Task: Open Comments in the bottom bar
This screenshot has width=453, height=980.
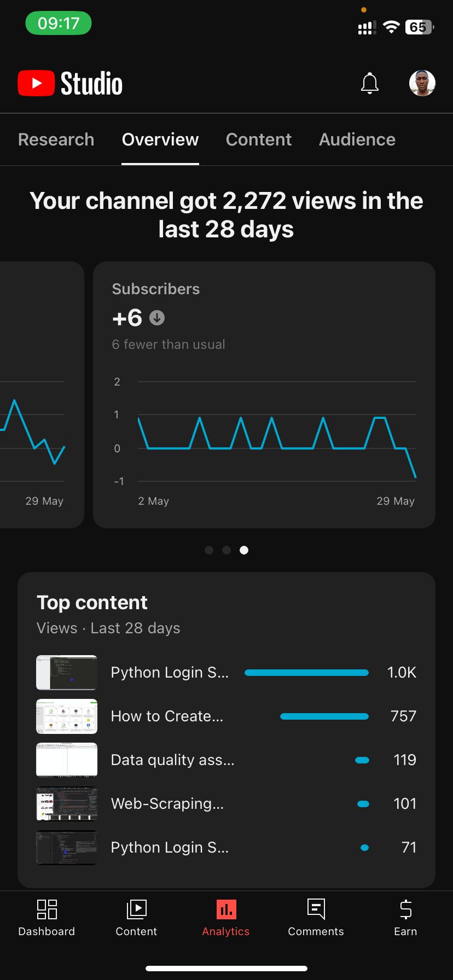Action: pyautogui.click(x=316, y=918)
